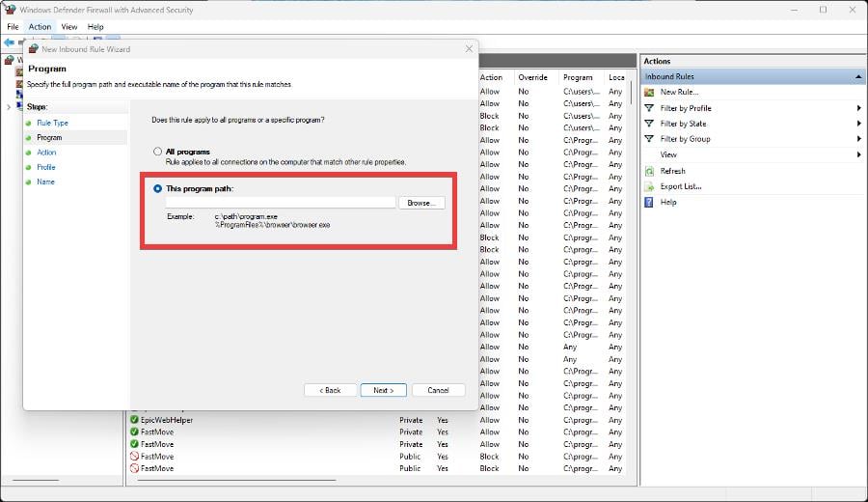
Task: Go to the Name step in wizard
Action: 45,181
